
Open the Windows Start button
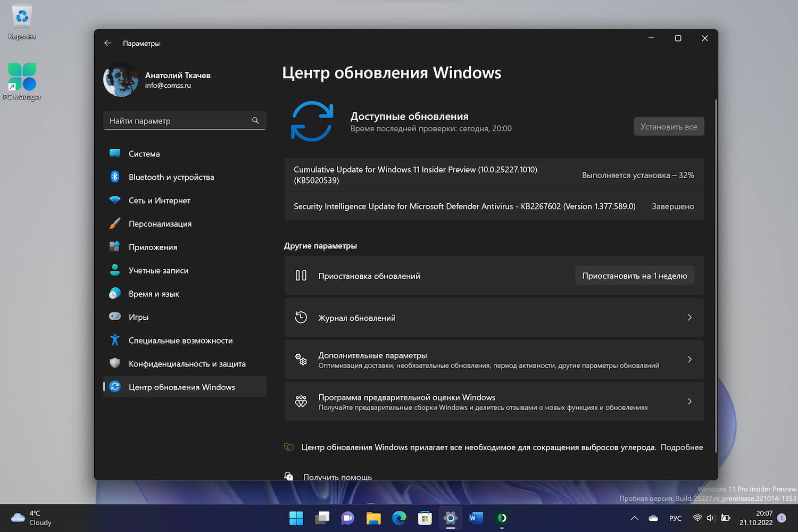tap(296, 518)
